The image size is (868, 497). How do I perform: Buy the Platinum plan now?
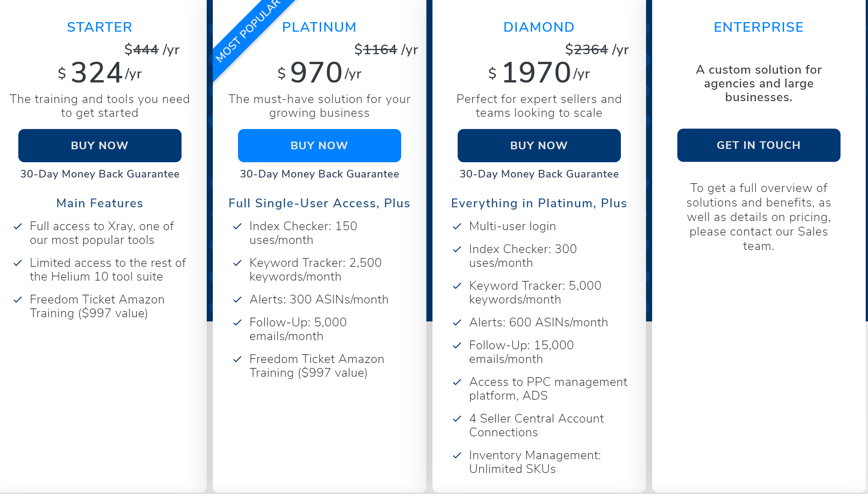320,145
